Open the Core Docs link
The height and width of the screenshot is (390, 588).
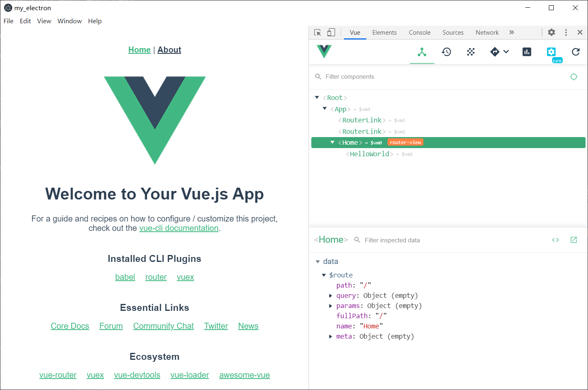point(70,326)
